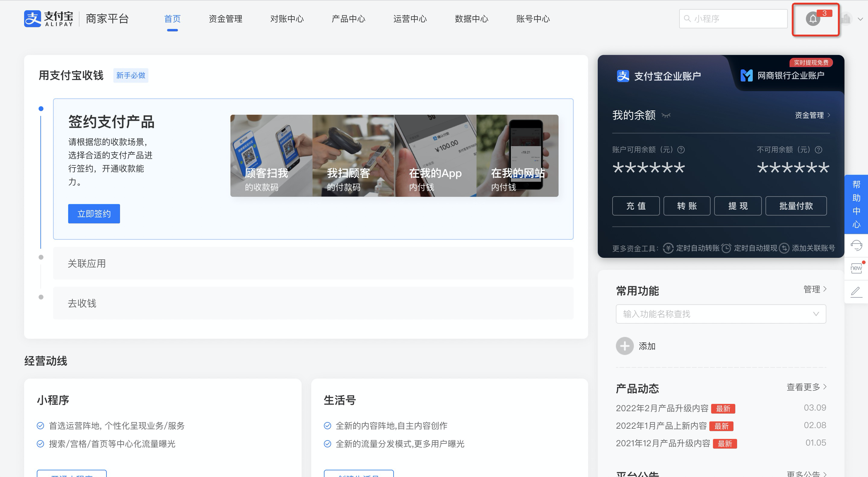Open 2021年12月产品升级内容 article
Image resolution: width=868 pixels, height=477 pixels.
coord(663,443)
